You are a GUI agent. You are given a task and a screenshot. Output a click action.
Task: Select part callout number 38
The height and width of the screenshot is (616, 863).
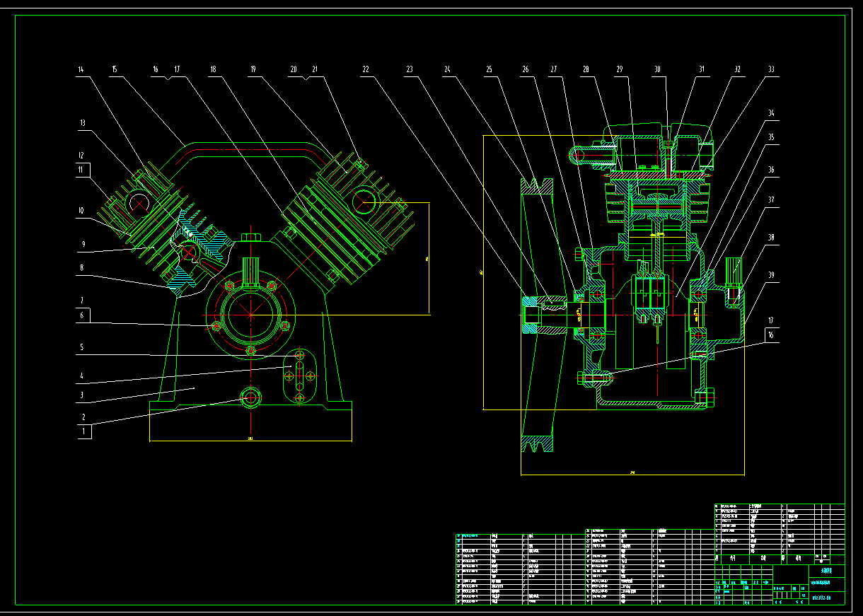click(x=771, y=238)
